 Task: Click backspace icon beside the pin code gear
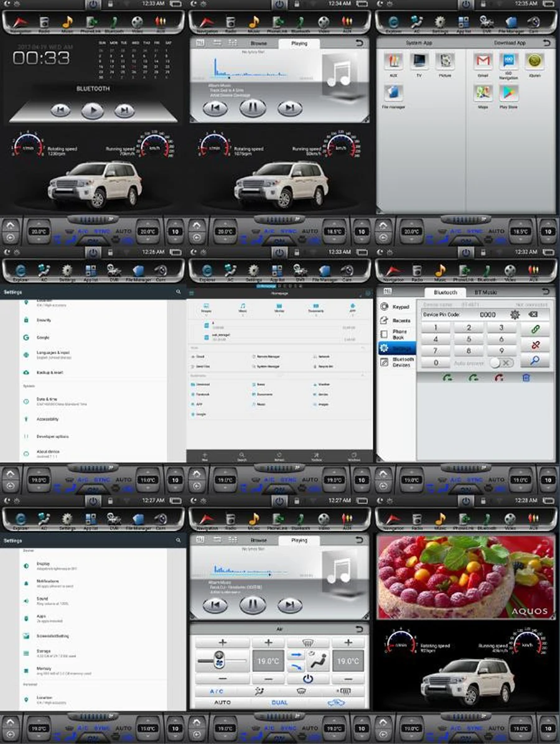tap(533, 315)
